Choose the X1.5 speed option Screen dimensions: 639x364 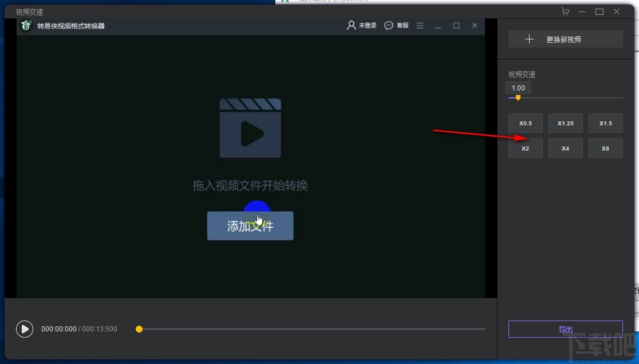point(605,122)
